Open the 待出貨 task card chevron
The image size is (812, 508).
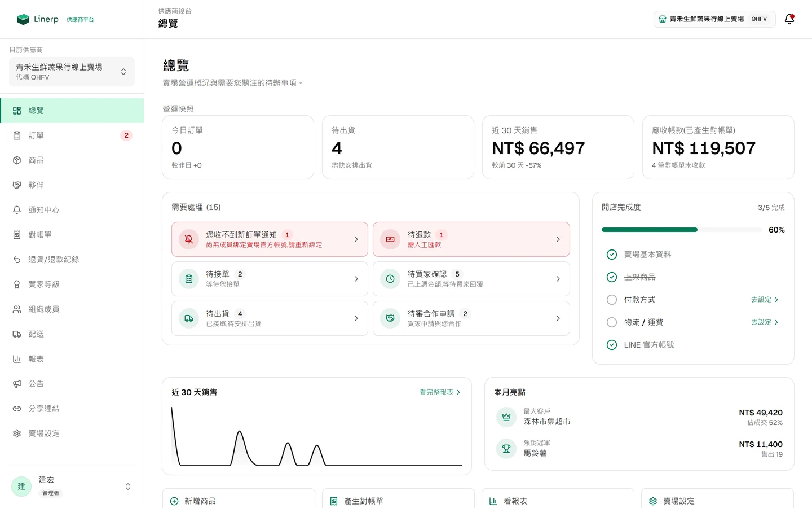(356, 318)
